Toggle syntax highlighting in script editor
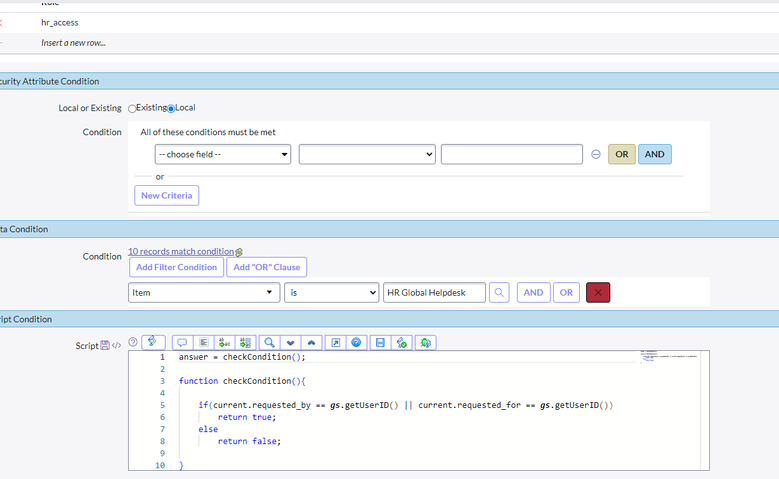This screenshot has height=479, width=779. [x=153, y=342]
